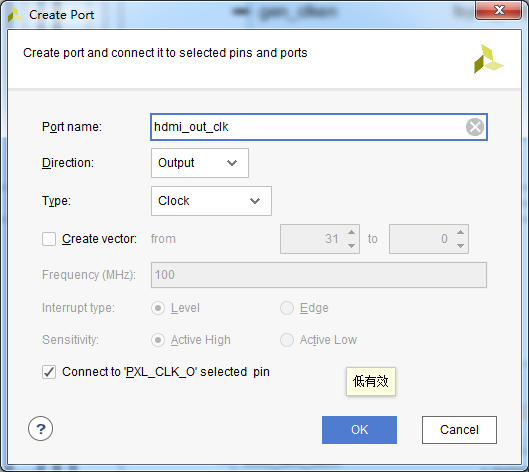Clear the Port name text field

[475, 127]
